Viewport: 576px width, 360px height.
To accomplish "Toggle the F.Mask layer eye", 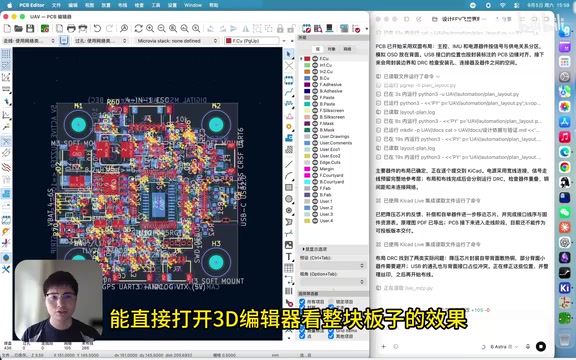I will [x=315, y=123].
